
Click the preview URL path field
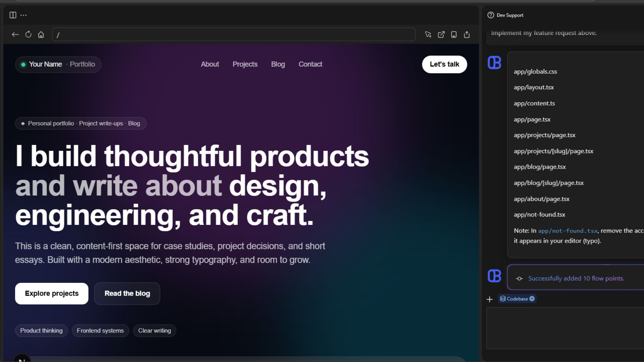tap(233, 35)
